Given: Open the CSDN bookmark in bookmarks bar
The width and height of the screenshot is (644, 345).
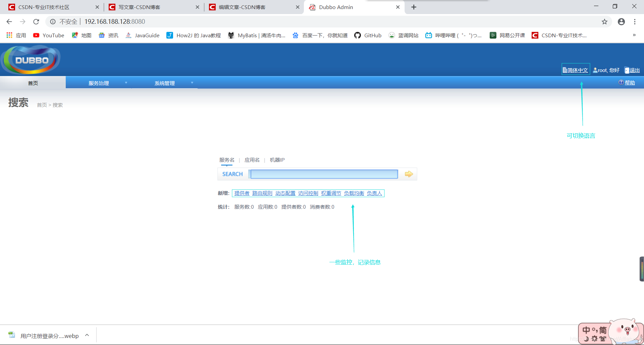Looking at the screenshot, I should (559, 35).
